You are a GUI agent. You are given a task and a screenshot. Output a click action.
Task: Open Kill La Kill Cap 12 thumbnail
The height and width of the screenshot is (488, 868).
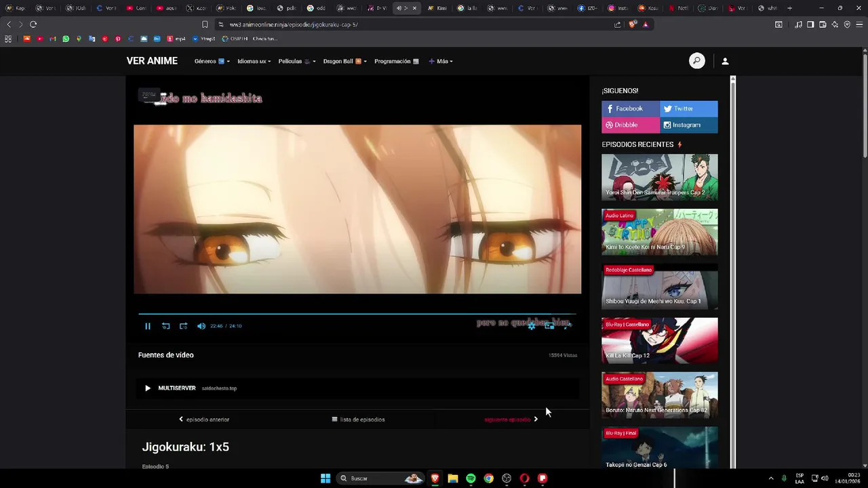pos(660,340)
